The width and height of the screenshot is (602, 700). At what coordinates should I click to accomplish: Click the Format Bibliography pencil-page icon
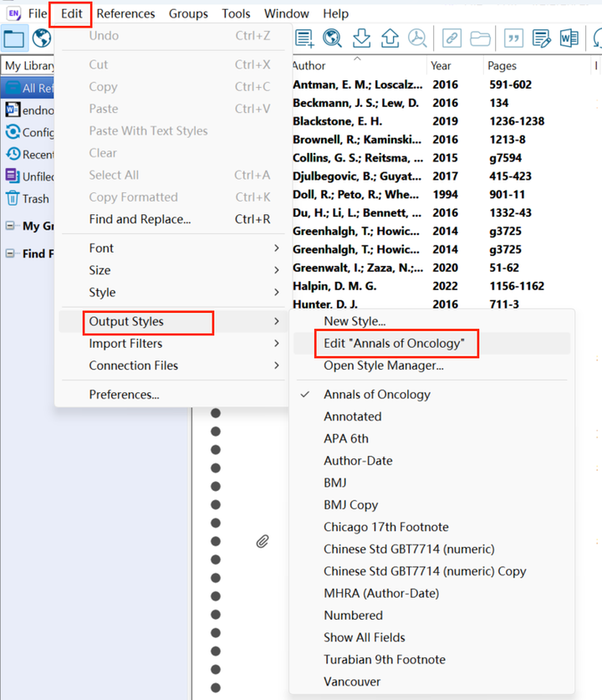pos(542,38)
